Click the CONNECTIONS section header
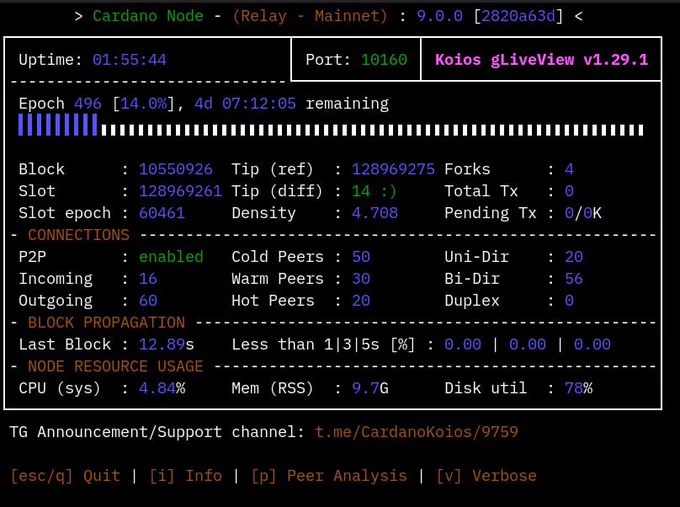This screenshot has width=680, height=507. click(x=78, y=235)
